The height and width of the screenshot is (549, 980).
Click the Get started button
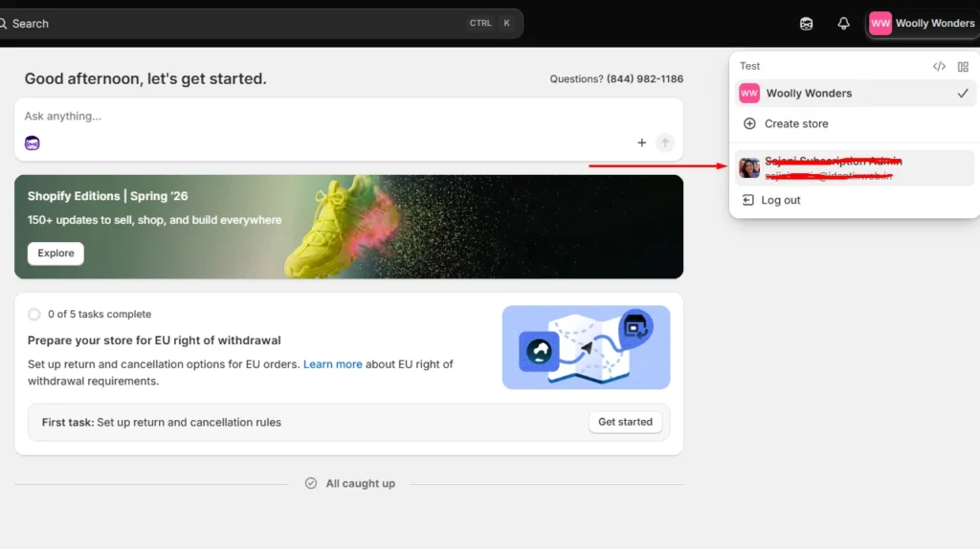625,422
